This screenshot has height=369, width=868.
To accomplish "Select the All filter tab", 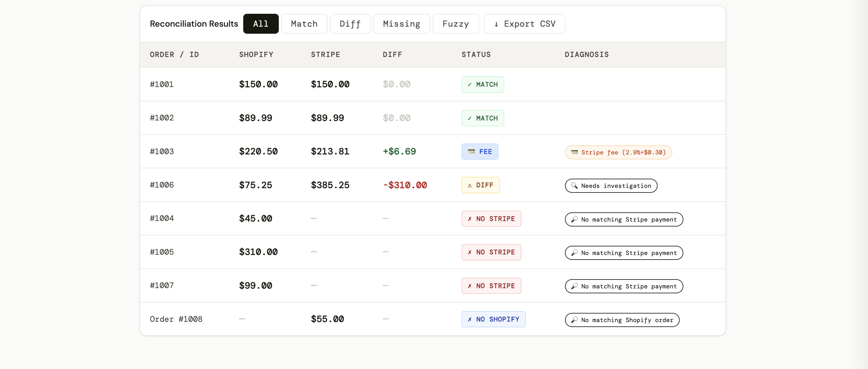I will [x=261, y=24].
